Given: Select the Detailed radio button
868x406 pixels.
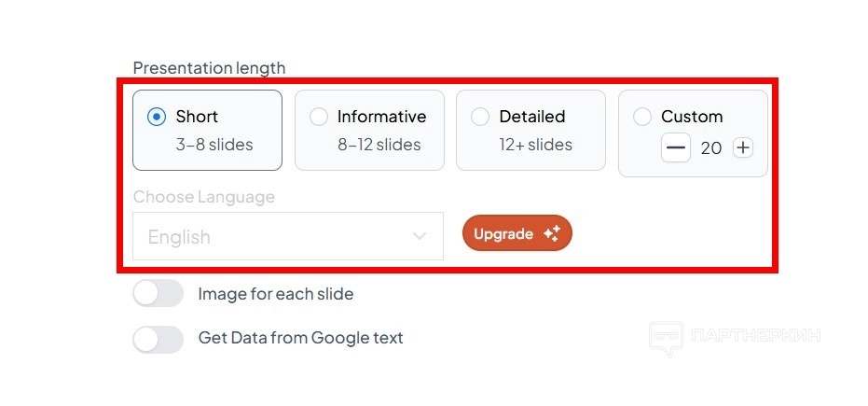Looking at the screenshot, I should pos(480,117).
